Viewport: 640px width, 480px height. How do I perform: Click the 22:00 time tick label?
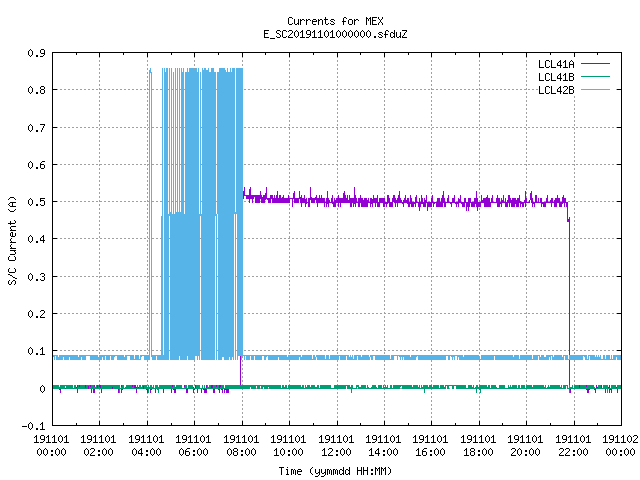(573, 452)
